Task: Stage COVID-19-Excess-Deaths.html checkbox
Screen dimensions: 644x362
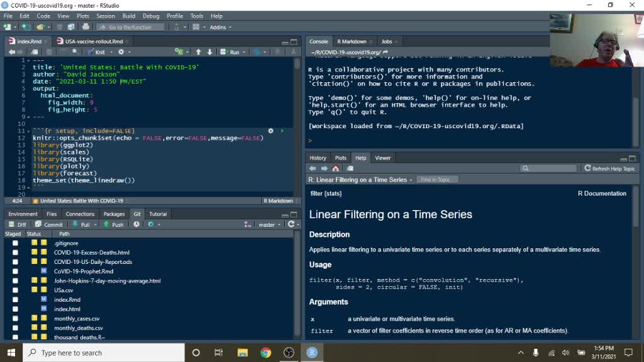Action: point(15,253)
